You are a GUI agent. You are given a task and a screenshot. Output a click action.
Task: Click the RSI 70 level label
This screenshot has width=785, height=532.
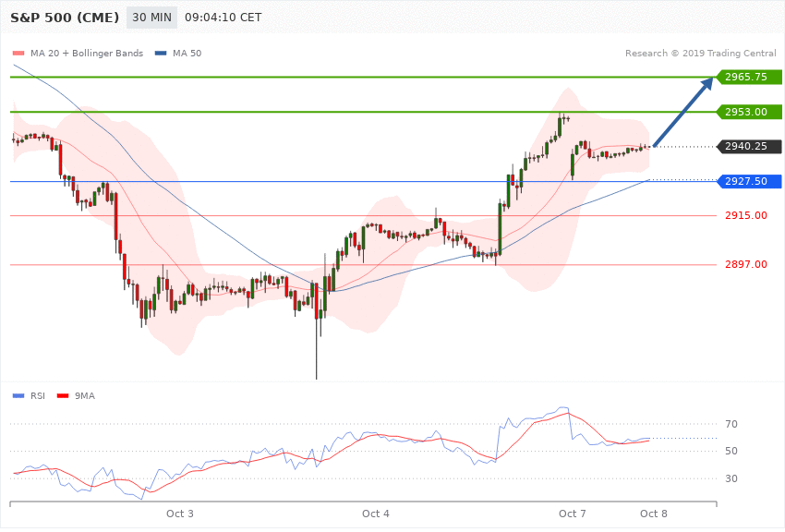(731, 424)
